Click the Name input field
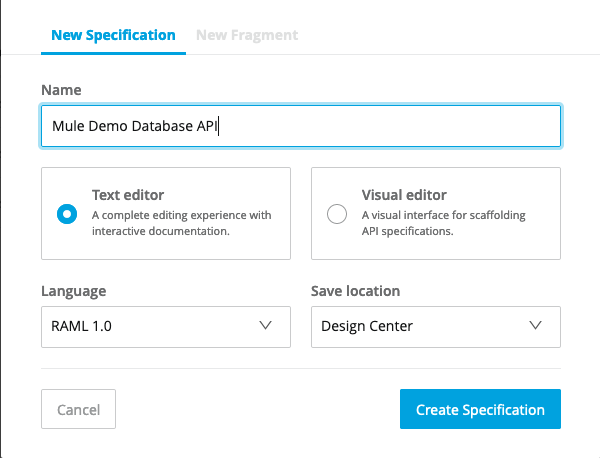600x458 pixels. pyautogui.click(x=300, y=127)
